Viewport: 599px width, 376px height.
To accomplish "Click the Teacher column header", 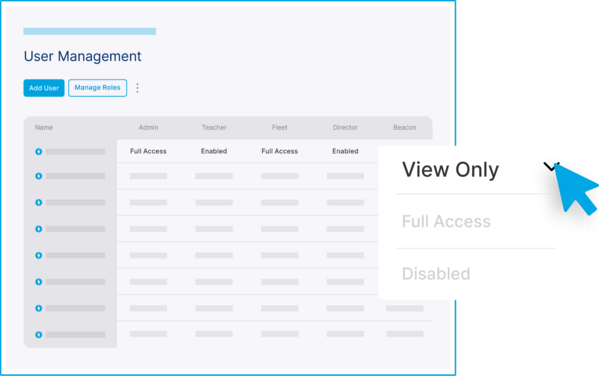I will tap(214, 127).
